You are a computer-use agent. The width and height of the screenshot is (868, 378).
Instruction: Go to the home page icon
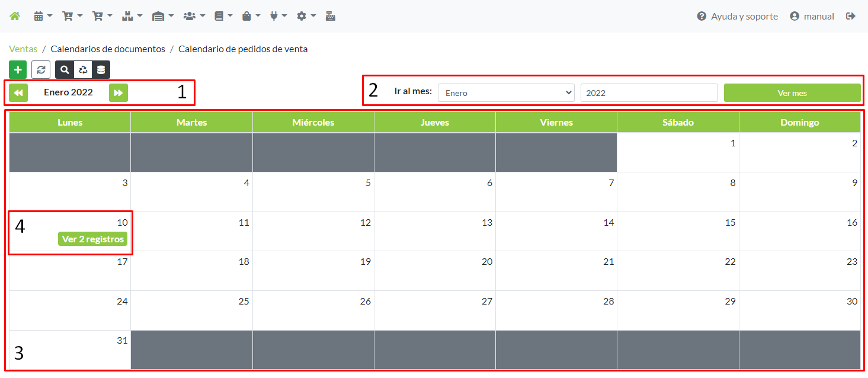click(x=15, y=16)
